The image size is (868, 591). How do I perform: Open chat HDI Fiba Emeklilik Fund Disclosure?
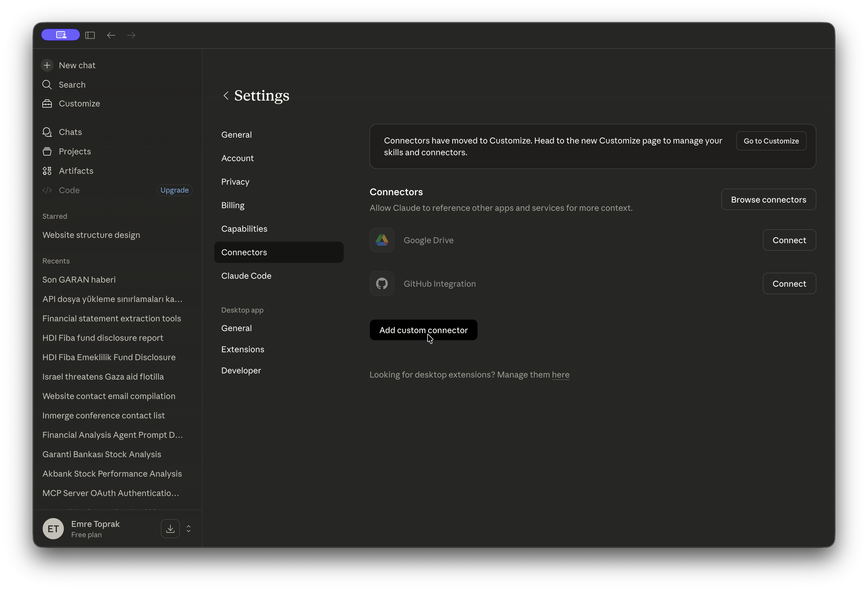pyautogui.click(x=109, y=357)
